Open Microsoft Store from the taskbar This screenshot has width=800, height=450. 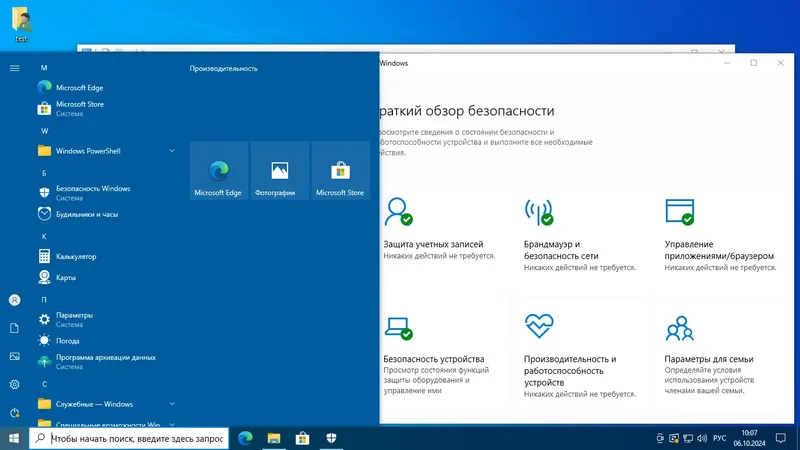coord(303,438)
